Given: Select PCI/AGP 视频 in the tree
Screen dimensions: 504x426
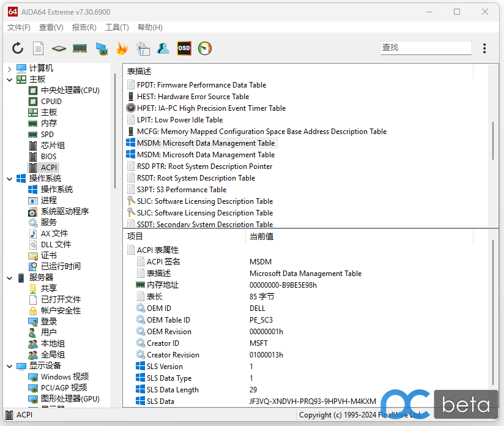Looking at the screenshot, I should click(x=58, y=387).
